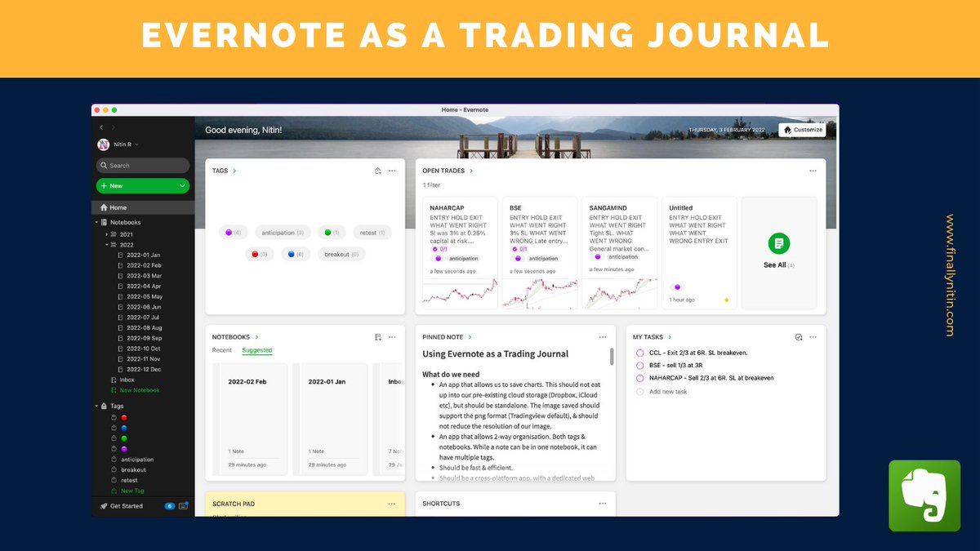Image resolution: width=980 pixels, height=551 pixels.
Task: Click the completed tasks icon in My Tasks header
Action: coord(798,337)
